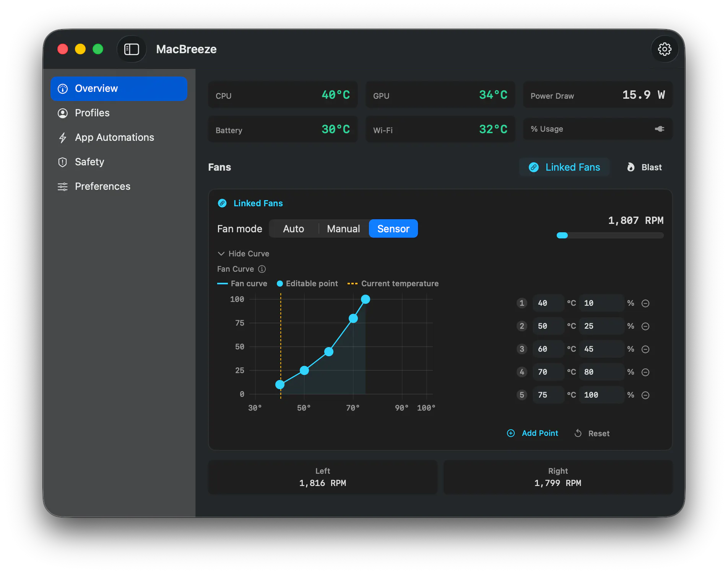Toggle the Linked Fans button

(x=564, y=167)
